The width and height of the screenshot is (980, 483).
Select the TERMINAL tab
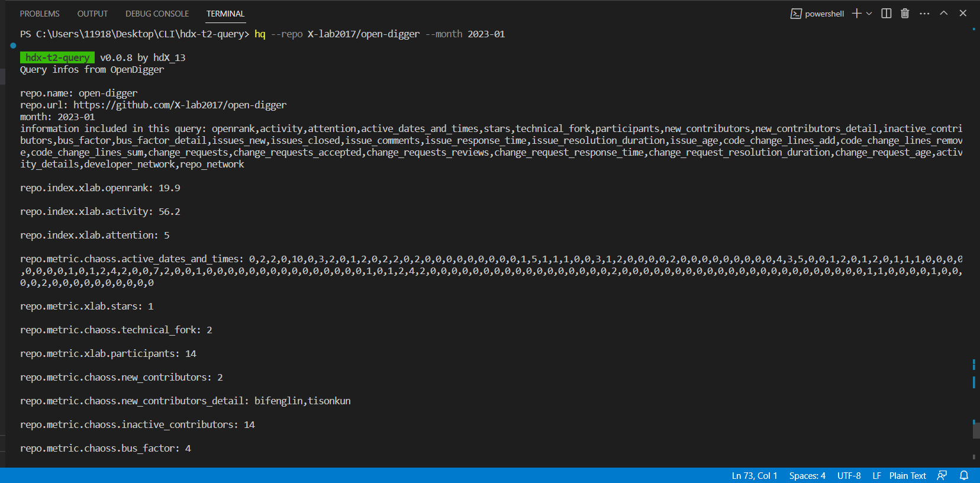(x=225, y=14)
